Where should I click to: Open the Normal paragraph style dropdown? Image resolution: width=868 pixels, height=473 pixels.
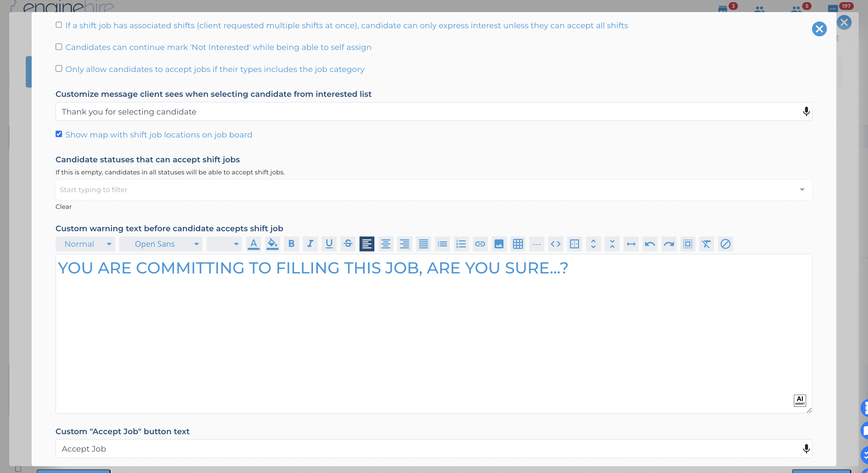85,244
